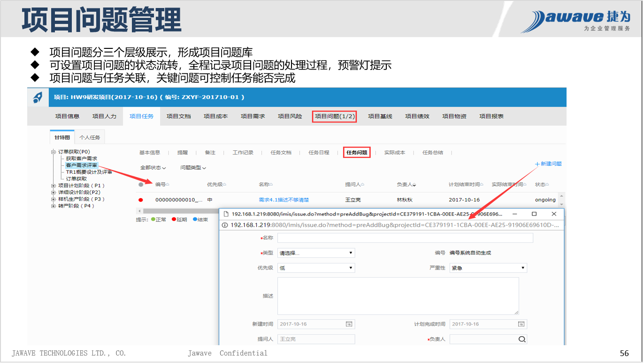Open calendar picker for 计划完成时间 field
644x364 pixels.
tap(521, 324)
